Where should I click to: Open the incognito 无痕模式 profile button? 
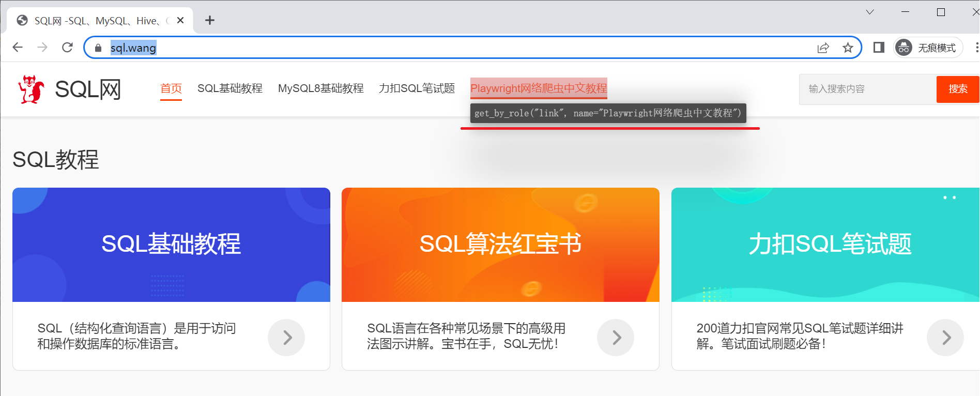click(928, 48)
